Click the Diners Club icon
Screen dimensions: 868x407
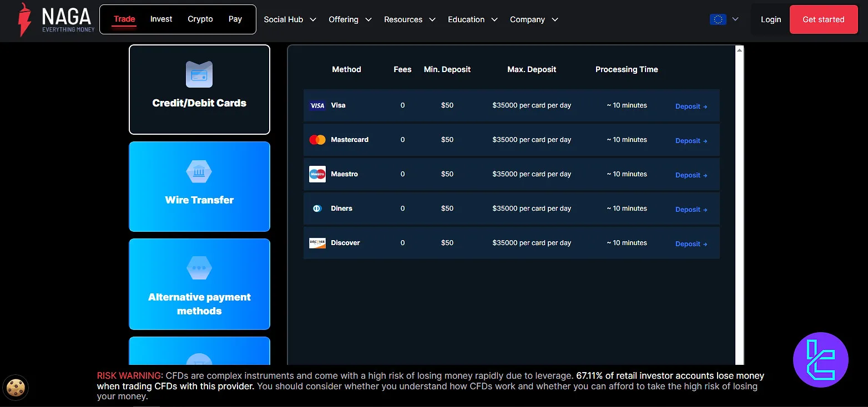317,208
